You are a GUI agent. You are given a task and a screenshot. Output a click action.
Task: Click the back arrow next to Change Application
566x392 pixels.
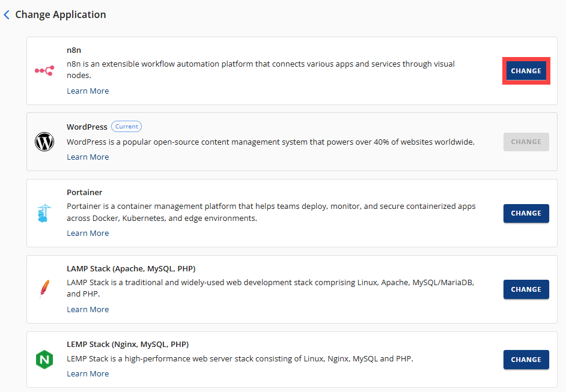pos(7,14)
